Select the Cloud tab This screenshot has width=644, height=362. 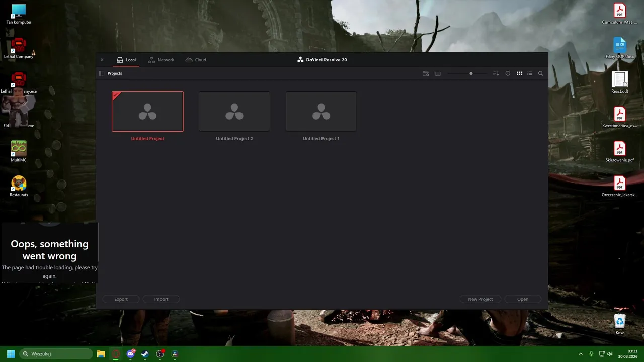196,60
